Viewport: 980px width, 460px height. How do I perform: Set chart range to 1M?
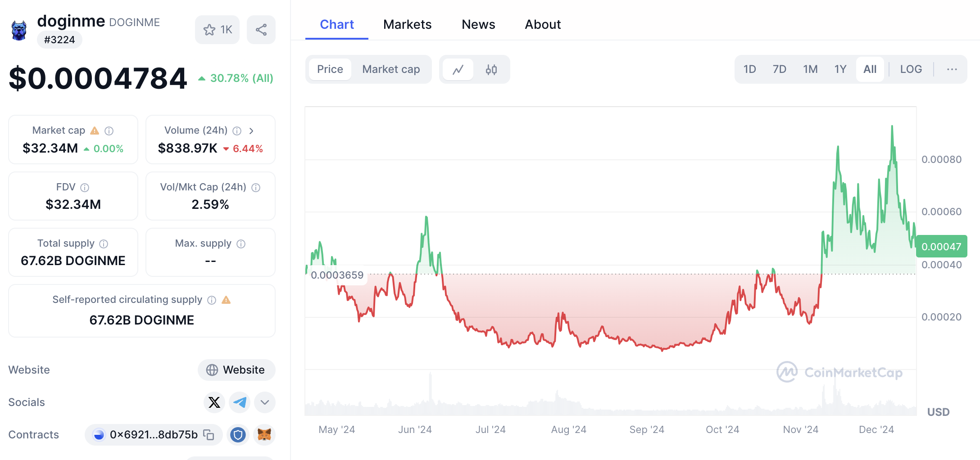point(810,69)
